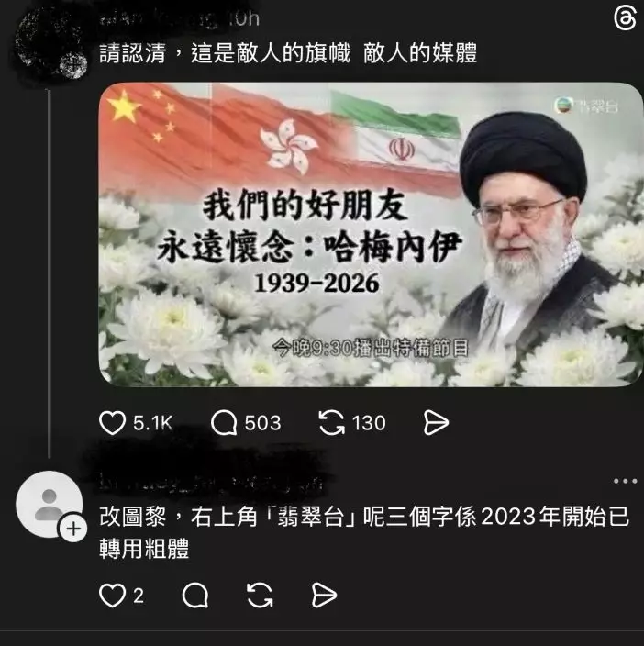Repost the post with 130 reposts
Viewport: 644px width, 646px height.
tap(332, 423)
